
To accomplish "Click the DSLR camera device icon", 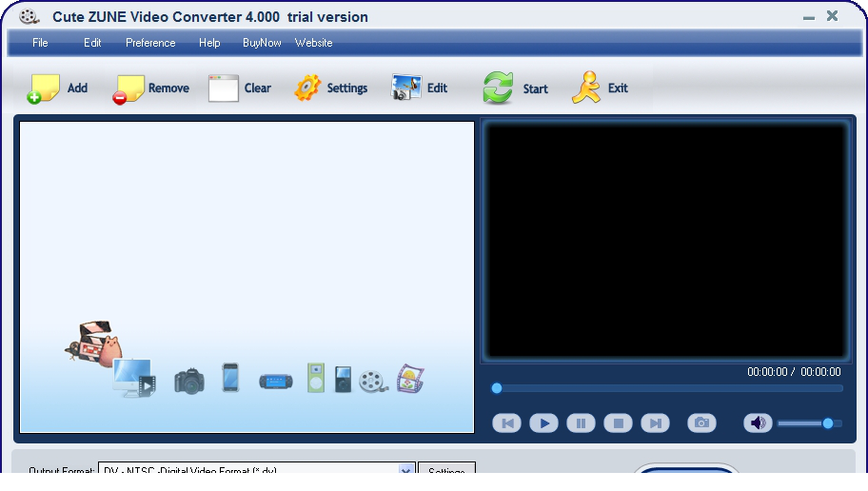I will (189, 381).
